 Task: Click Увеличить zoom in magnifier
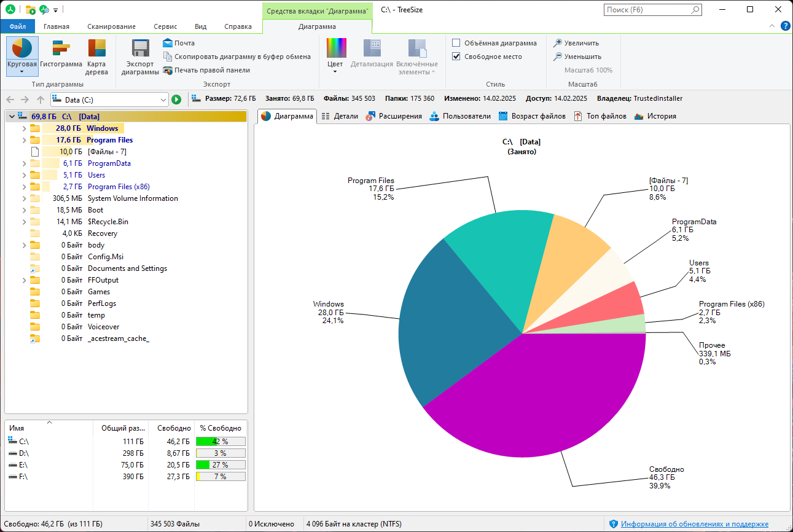(558, 43)
